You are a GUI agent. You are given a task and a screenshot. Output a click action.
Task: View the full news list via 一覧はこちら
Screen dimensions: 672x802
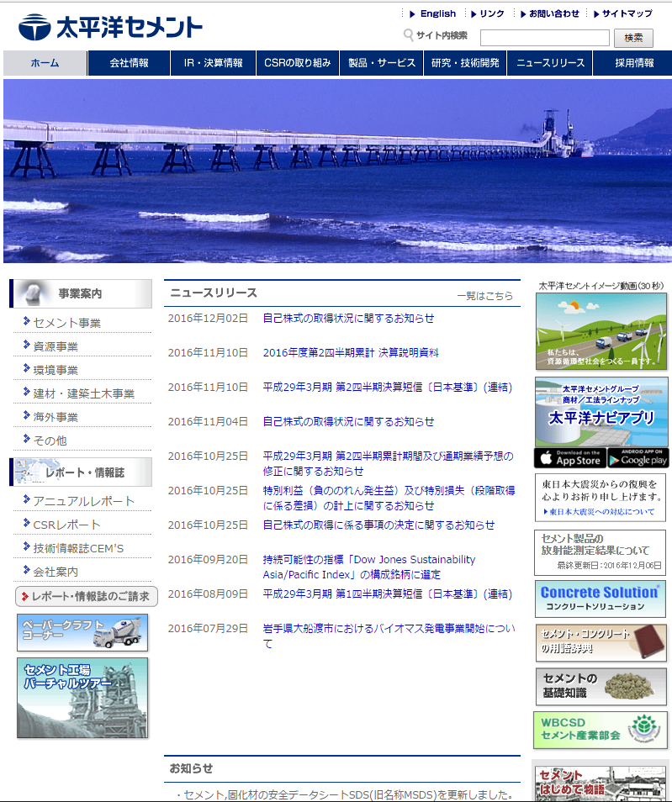pos(484,296)
